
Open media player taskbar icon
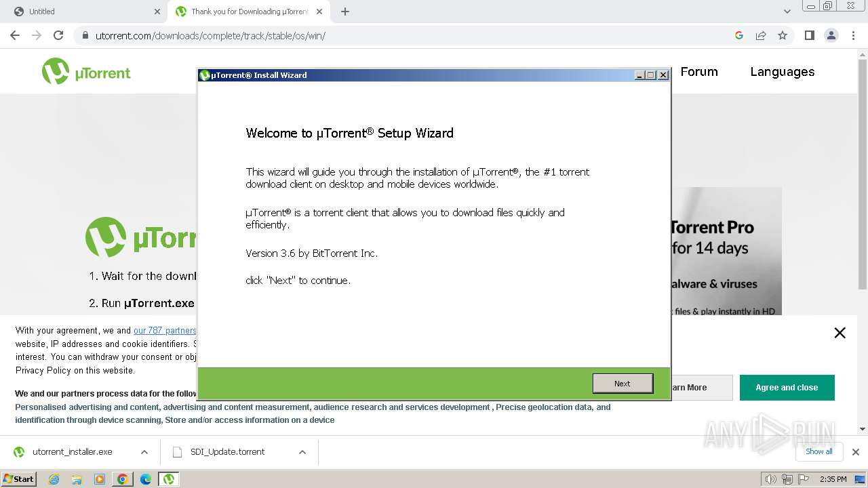coord(100,479)
